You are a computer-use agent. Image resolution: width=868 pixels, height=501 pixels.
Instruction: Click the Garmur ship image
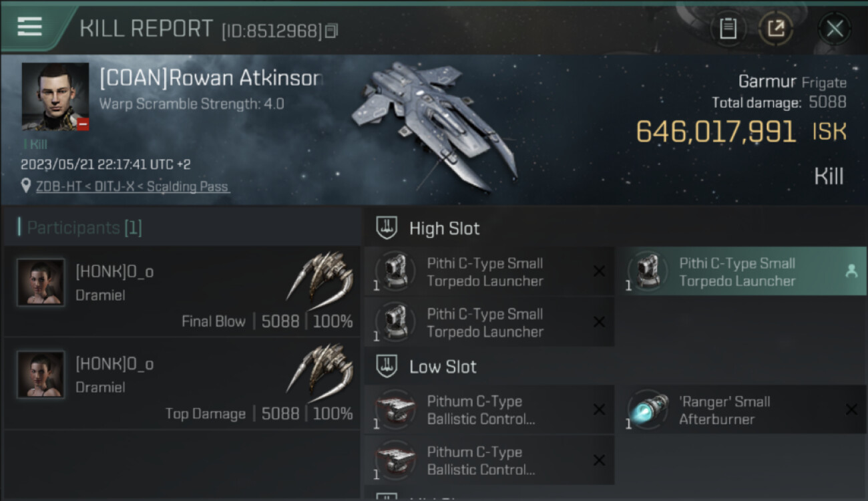click(x=434, y=127)
